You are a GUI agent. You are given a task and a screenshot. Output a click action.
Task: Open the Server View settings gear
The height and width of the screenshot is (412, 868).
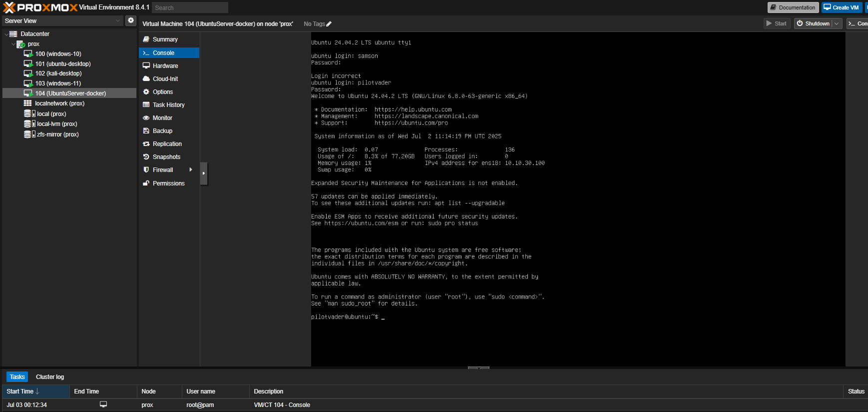(131, 20)
